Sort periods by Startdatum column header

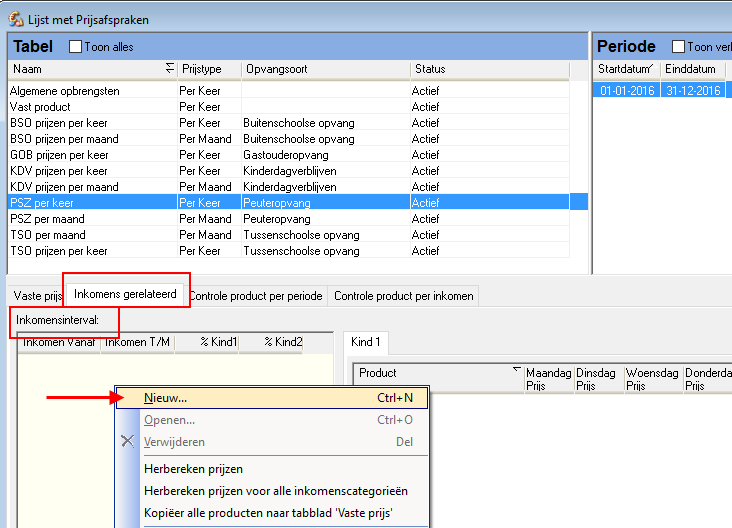click(x=627, y=69)
